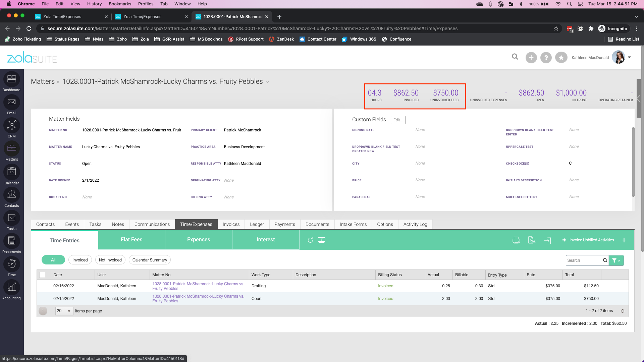The height and width of the screenshot is (362, 644).
Task: Click the help box icon beside refresh
Action: (321, 240)
